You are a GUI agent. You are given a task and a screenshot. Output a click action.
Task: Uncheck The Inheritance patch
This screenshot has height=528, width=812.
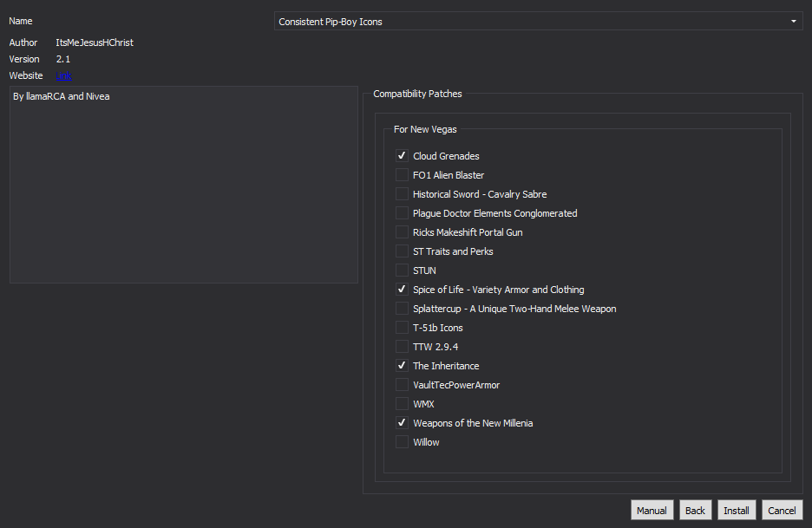[x=402, y=366]
